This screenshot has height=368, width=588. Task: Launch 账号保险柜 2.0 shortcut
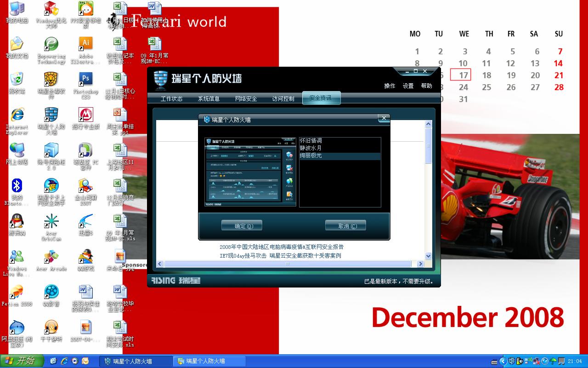(x=51, y=156)
